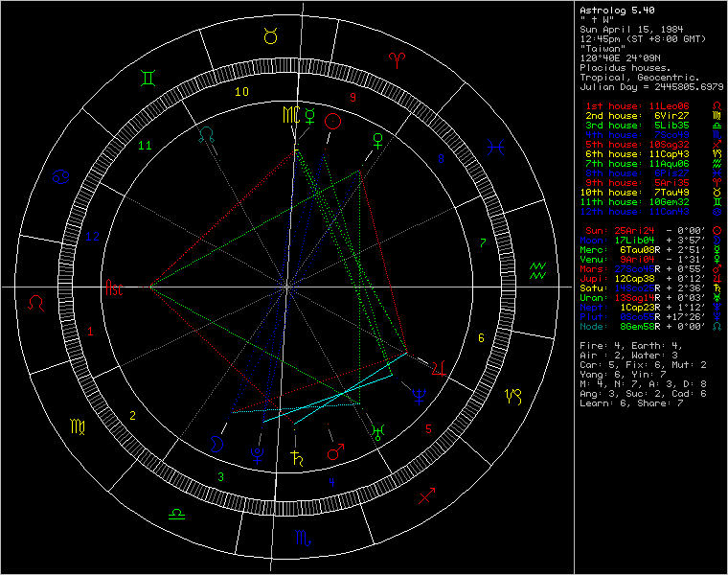This screenshot has height=575, width=728.
Task: Click house number 5 in the wheel
Action: [428, 429]
